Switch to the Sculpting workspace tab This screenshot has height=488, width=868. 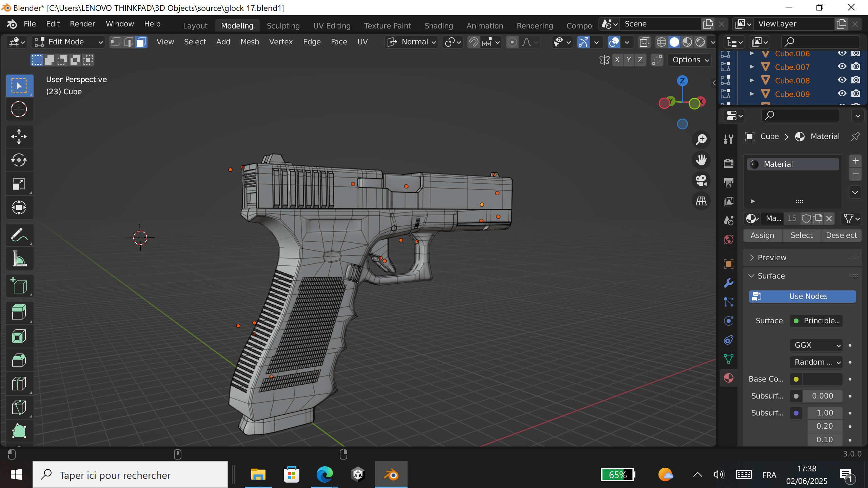[x=283, y=26]
